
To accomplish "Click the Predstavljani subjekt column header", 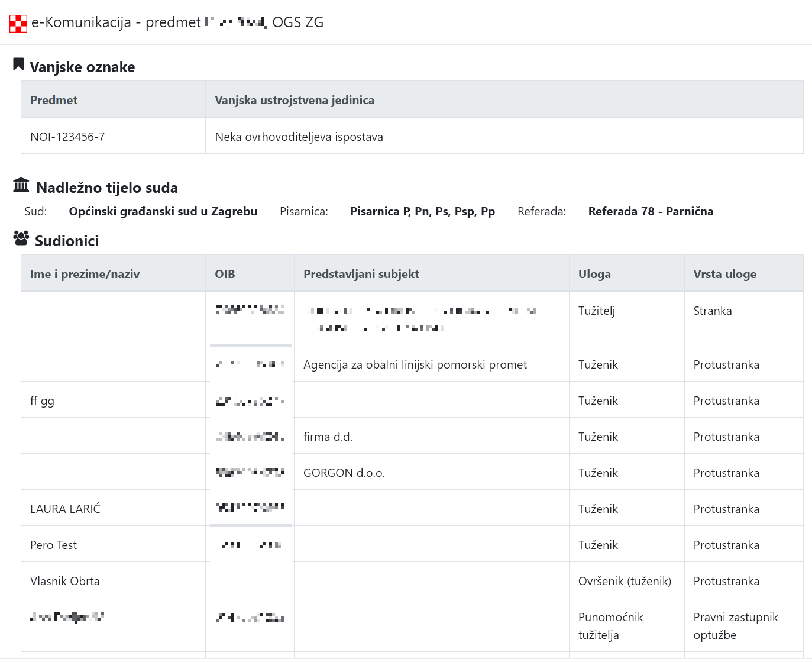I will pos(361,274).
